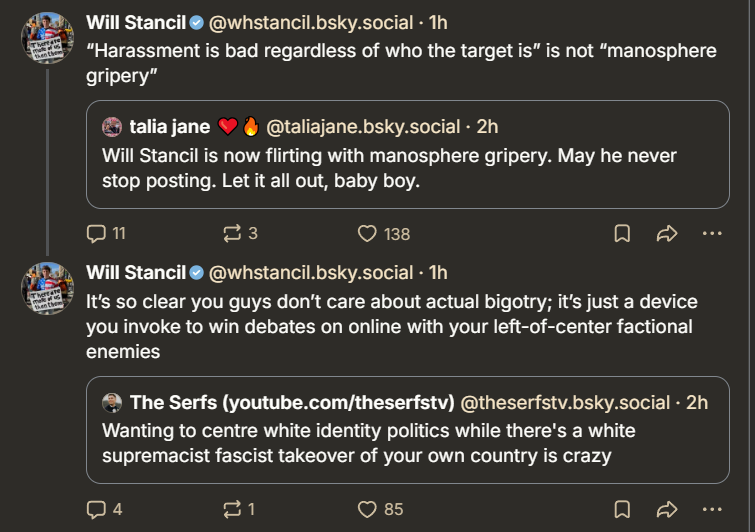Open more options on second post
Viewport: 755px width, 532px height.
click(x=712, y=509)
